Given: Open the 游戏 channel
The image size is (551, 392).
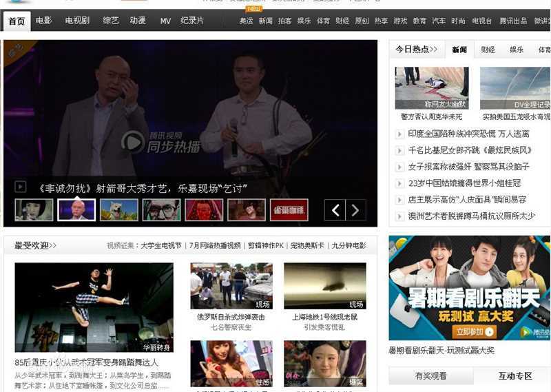Looking at the screenshot, I should point(400,21).
